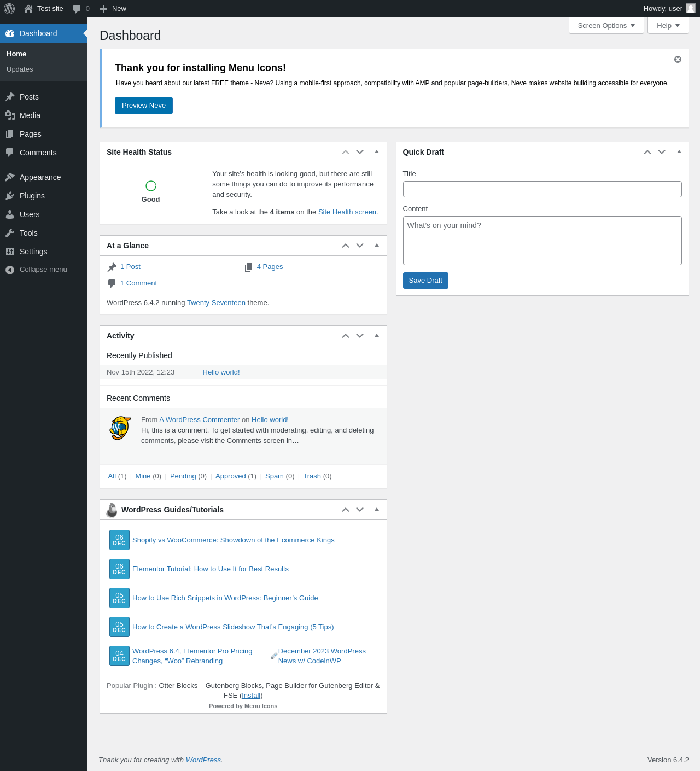The image size is (700, 771).
Task: Click the Pages icon in sidebar
Action: (x=10, y=134)
